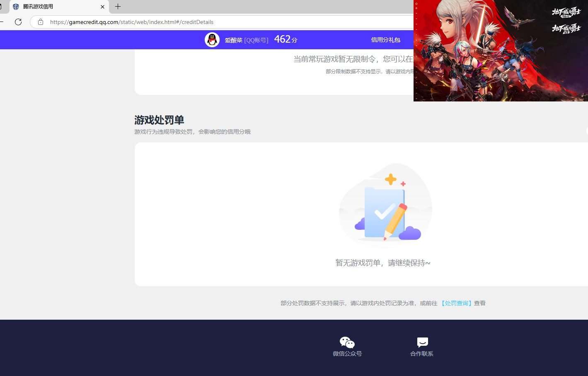
Task: Click the username 爱酸菜
Action: pos(233,40)
